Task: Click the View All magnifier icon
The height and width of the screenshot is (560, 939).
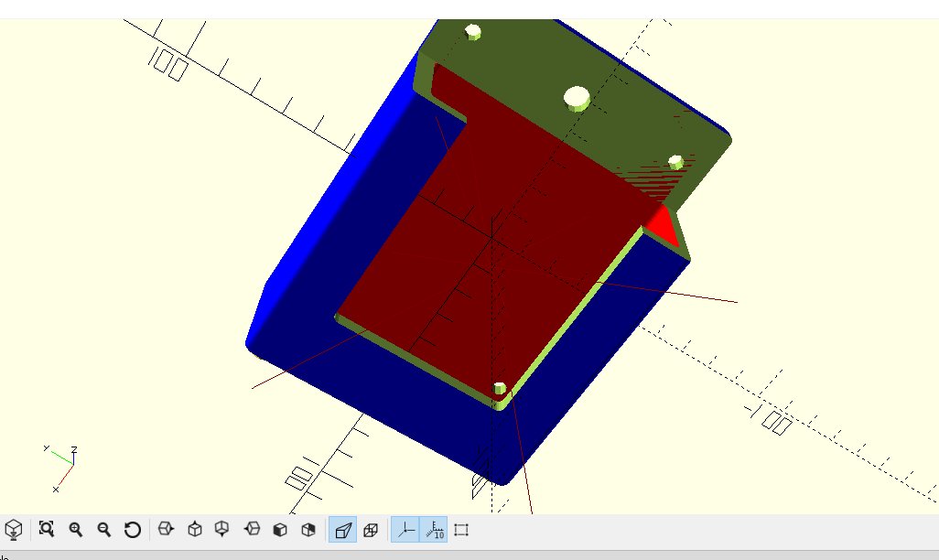Action: click(46, 530)
